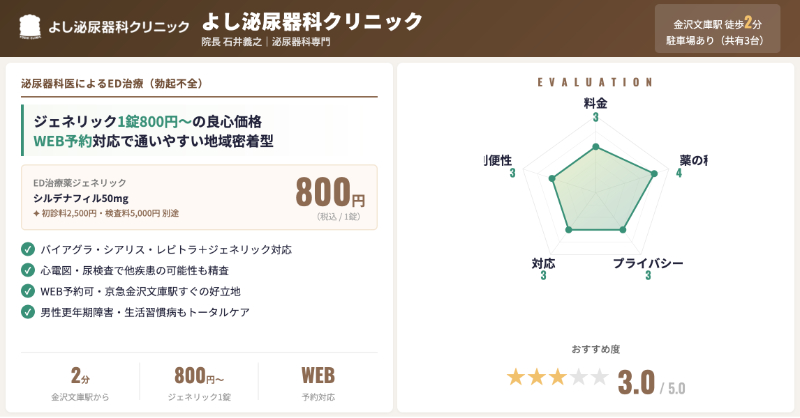Screen dimensions: 800x418
Task: Click the green checkmark beside 男性更年期障害
Action: coord(28,312)
